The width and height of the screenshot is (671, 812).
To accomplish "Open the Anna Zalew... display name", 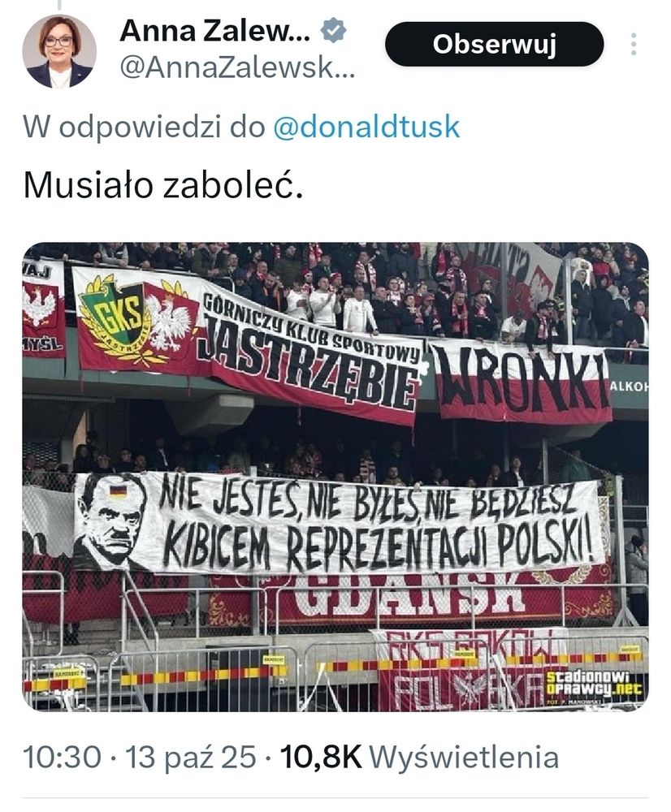I will coord(215,31).
